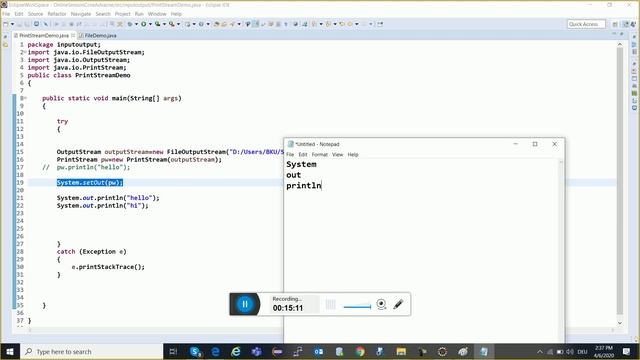Image resolution: width=640 pixels, height=360 pixels.
Task: Click the Debug toolbar icon
Action: [130, 24]
